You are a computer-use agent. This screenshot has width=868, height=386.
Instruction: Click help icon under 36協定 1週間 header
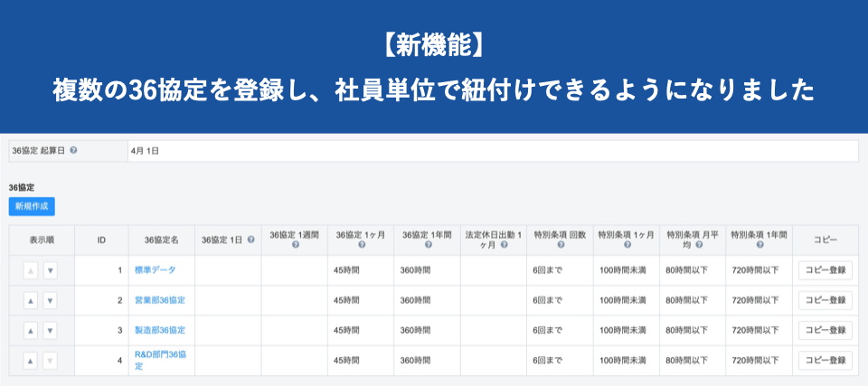click(295, 245)
